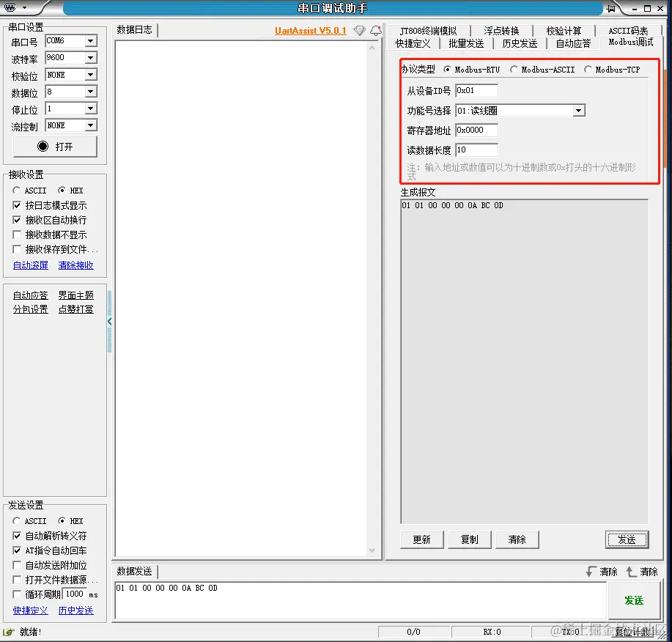Screen dimensions: 672x642
Task: Click the 清除 button below generated message
Action: click(x=517, y=539)
